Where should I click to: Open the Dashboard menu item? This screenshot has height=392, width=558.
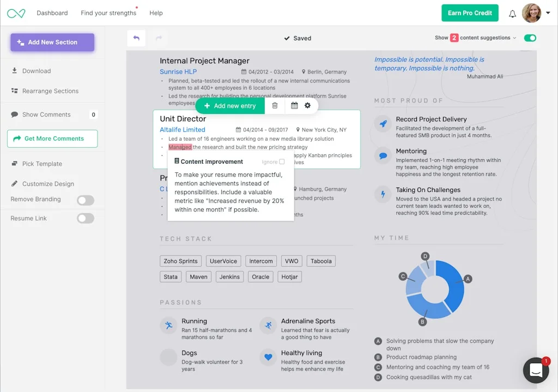point(52,13)
